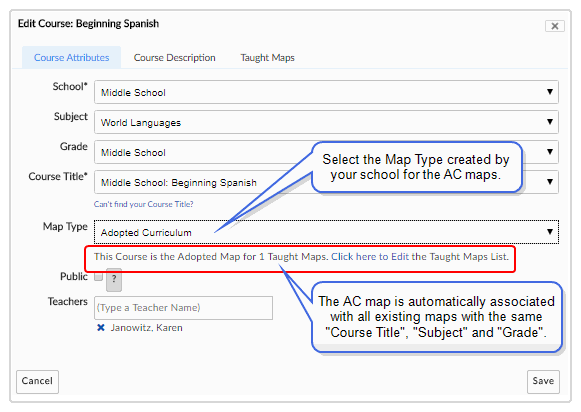The width and height of the screenshot is (581, 412).
Task: Expand the School dropdown arrow
Action: pos(550,92)
